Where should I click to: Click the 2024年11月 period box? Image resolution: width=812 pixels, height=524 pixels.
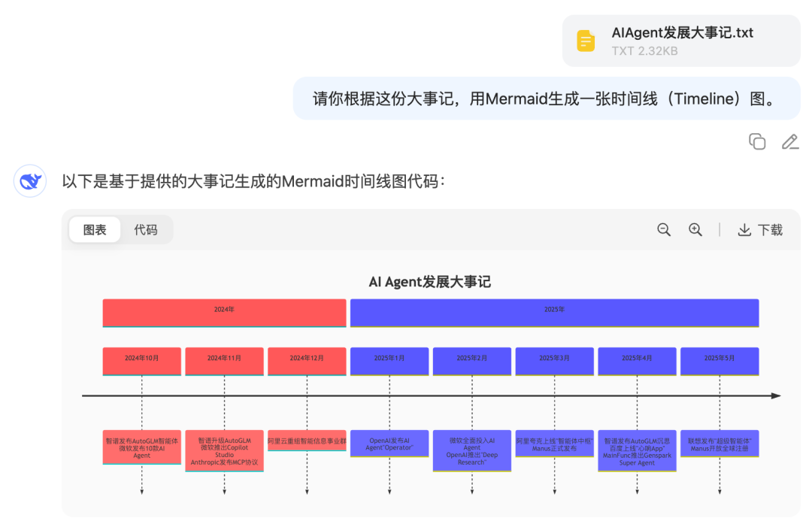click(x=224, y=362)
